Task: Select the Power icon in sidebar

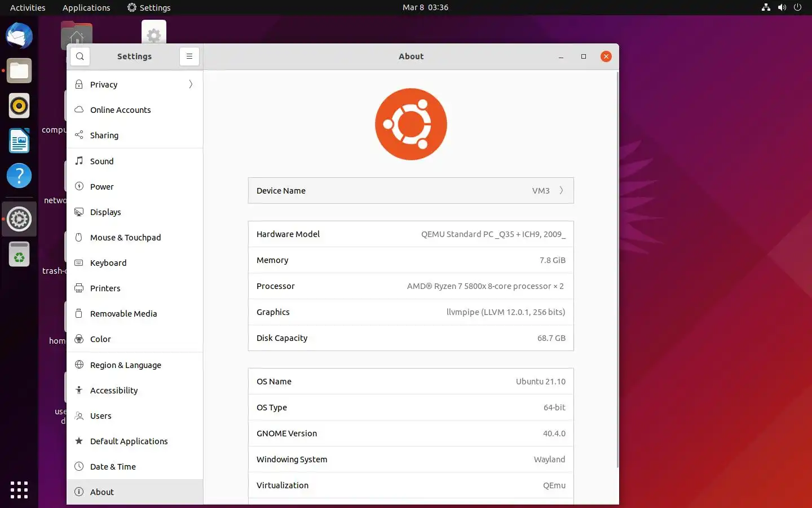Action: point(79,186)
